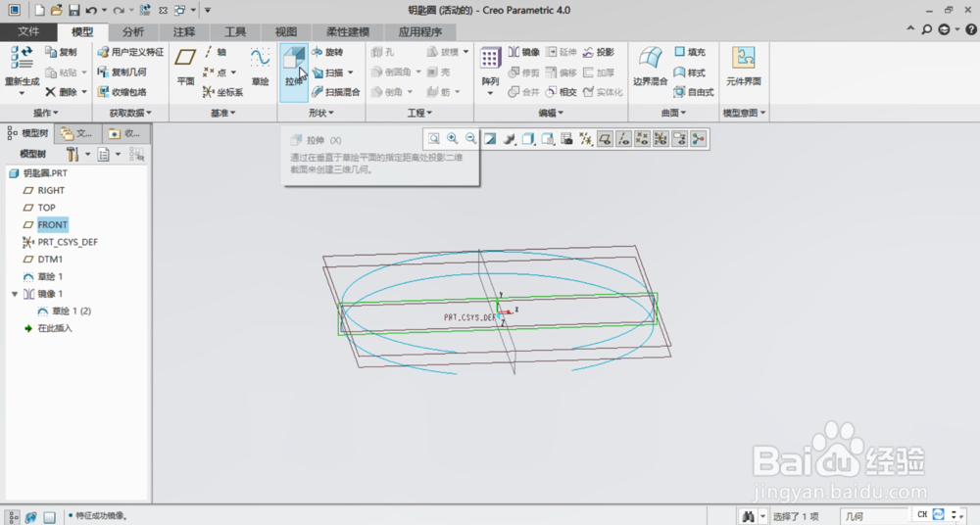Expand the 操作 group dropdown
The width and height of the screenshot is (980, 525).
click(46, 113)
